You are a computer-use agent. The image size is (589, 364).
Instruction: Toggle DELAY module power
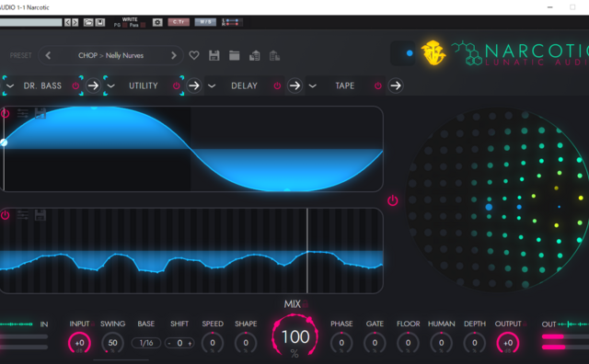(277, 85)
